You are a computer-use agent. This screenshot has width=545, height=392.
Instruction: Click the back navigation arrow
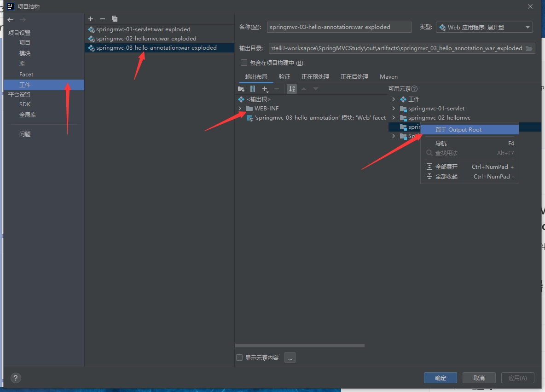tap(11, 20)
